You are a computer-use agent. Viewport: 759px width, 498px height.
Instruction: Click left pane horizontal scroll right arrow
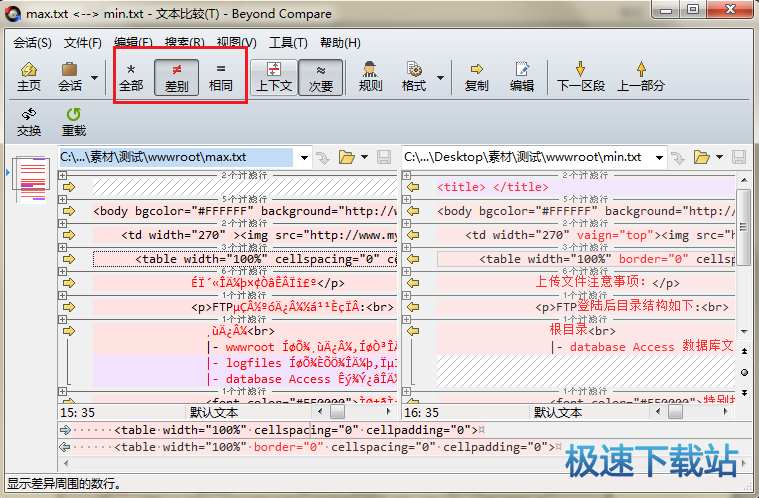pyautogui.click(x=388, y=412)
